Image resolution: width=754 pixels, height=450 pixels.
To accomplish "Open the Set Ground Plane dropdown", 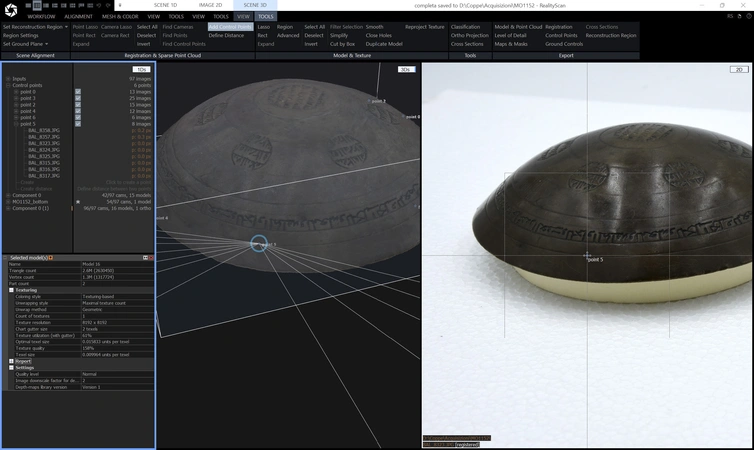I will tap(25, 44).
